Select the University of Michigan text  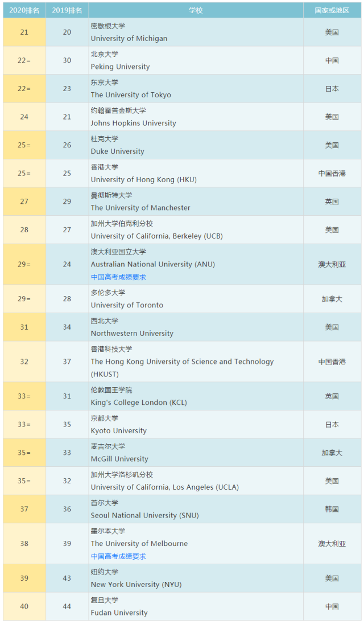[129, 39]
